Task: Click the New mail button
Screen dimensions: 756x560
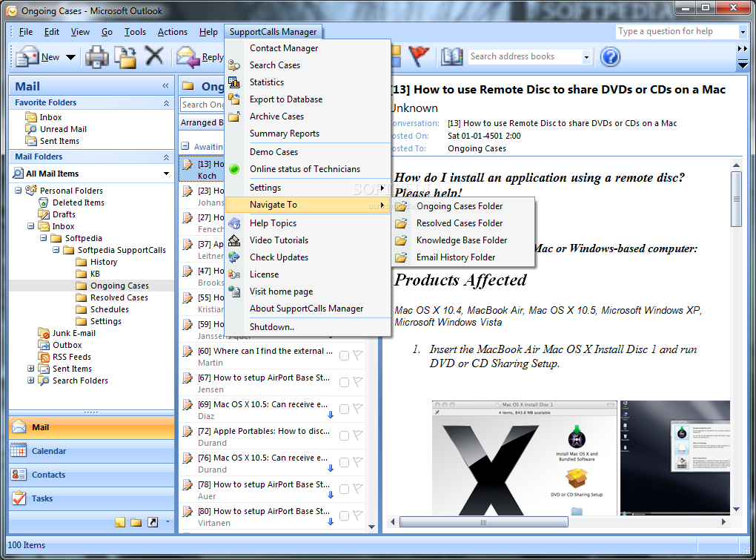Action: pyautogui.click(x=38, y=57)
